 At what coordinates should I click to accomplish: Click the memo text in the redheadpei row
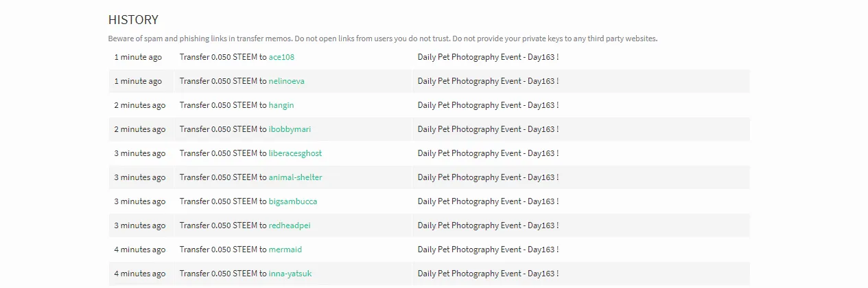[x=488, y=225]
